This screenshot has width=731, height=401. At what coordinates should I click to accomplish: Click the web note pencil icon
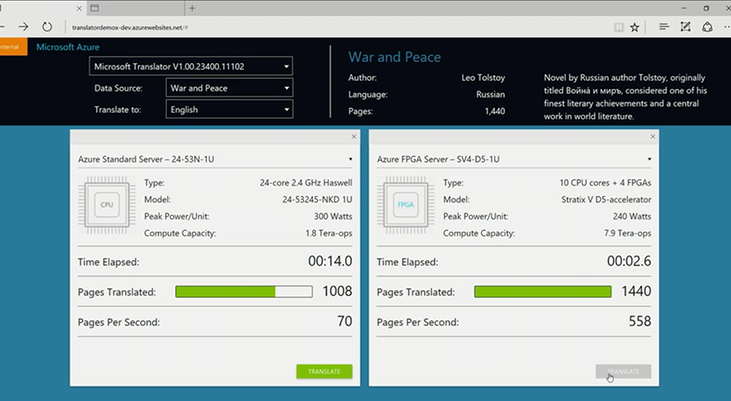coord(685,27)
